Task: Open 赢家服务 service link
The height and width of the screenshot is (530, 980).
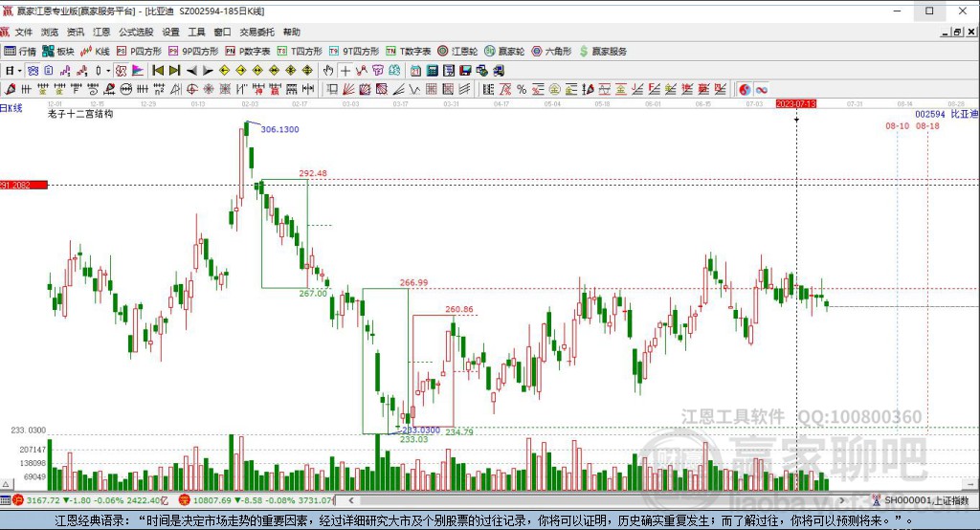Action: pyautogui.click(x=603, y=52)
